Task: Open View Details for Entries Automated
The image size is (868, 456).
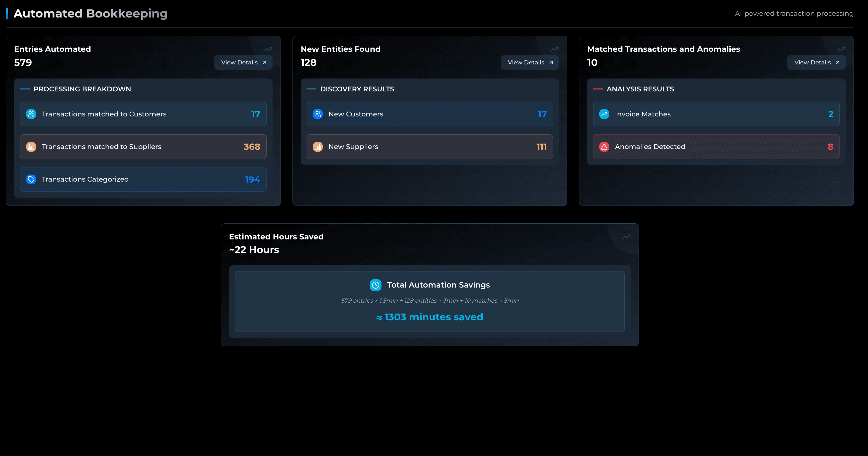Action: tap(243, 62)
